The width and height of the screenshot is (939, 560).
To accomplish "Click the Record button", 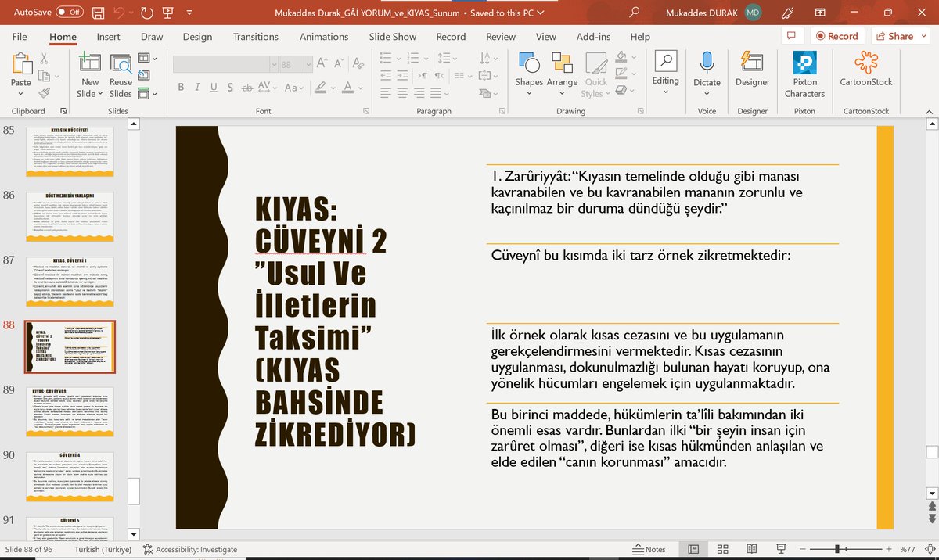I will [836, 36].
